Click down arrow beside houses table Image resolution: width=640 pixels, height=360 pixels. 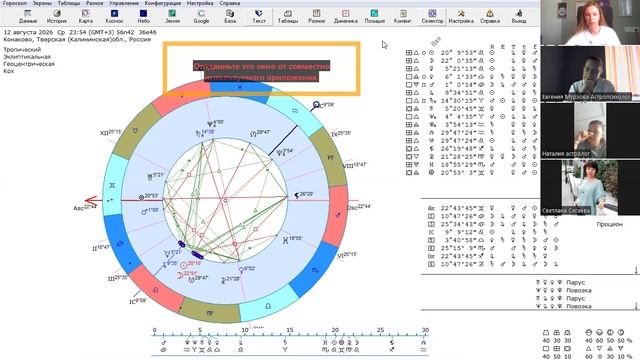[x=636, y=270]
